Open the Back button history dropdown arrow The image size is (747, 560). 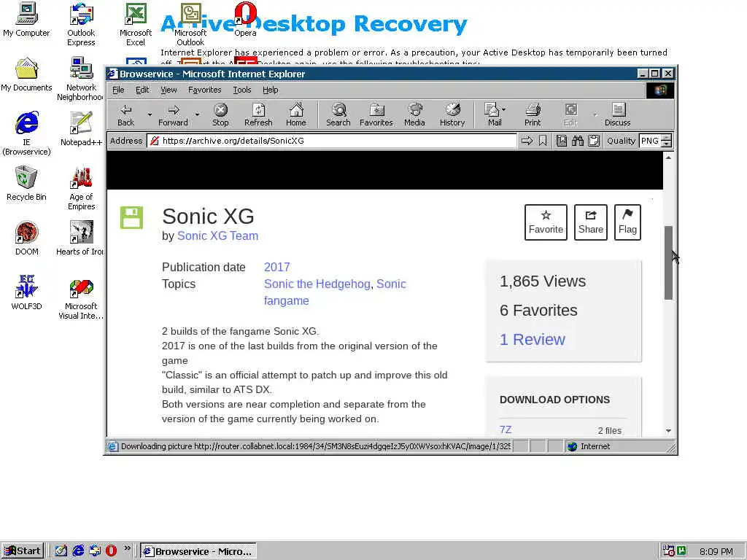pos(150,114)
